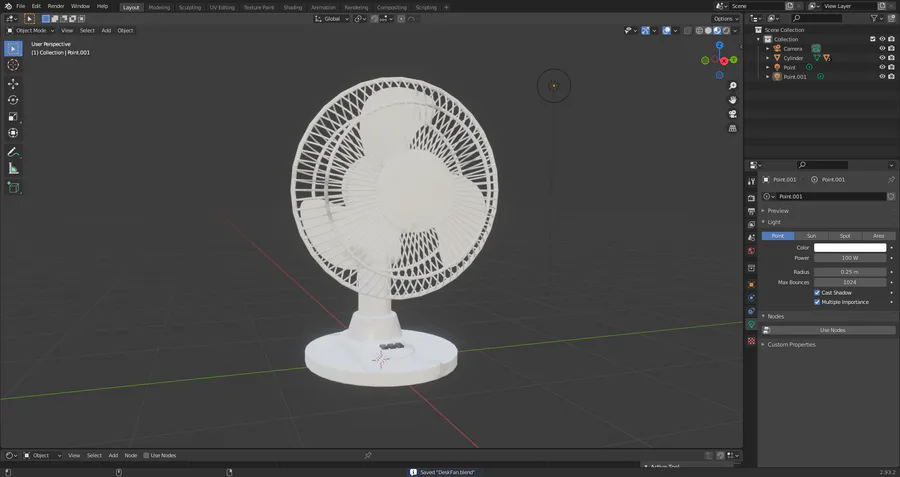This screenshot has height=477, width=900.
Task: Uncheck Multiple Importance checkbox
Action: pyautogui.click(x=817, y=302)
